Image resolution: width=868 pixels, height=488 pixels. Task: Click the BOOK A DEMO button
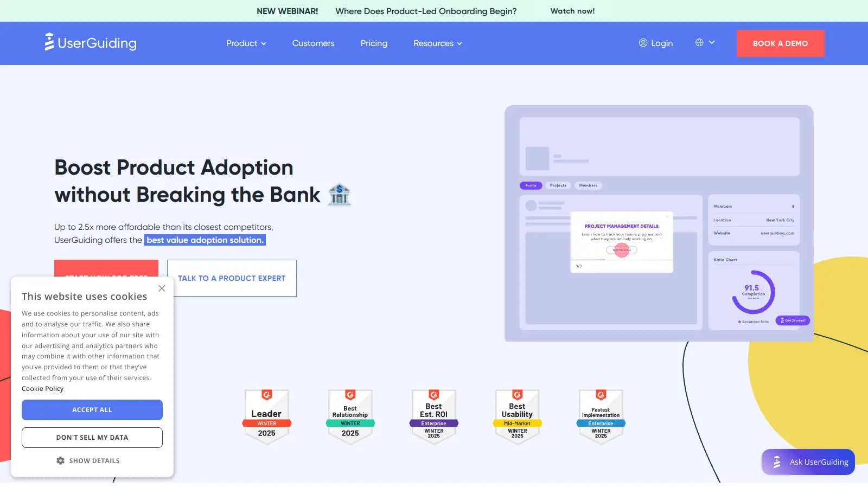780,43
